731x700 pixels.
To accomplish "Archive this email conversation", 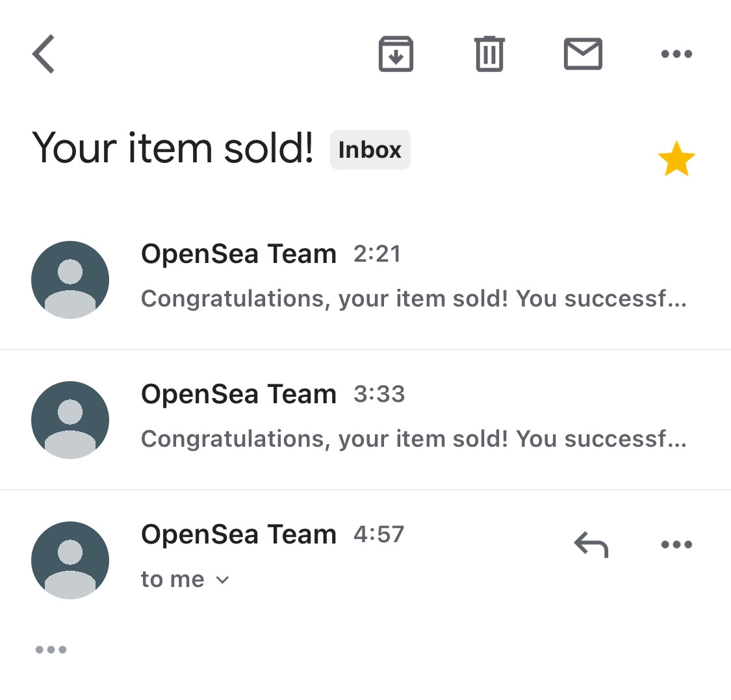I will 396,54.
